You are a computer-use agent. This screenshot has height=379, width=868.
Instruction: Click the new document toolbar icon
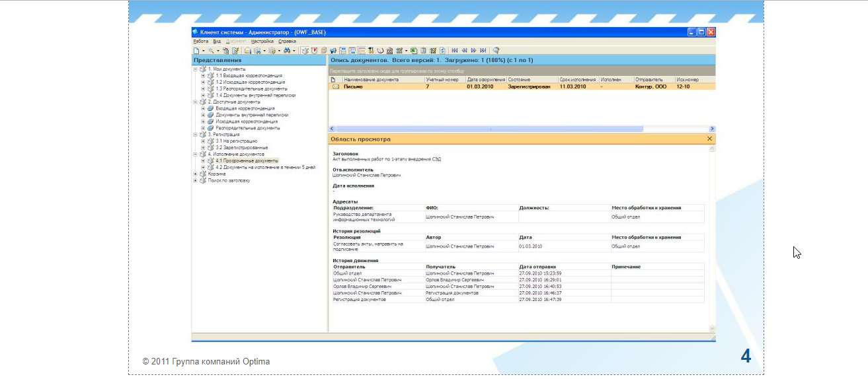pos(196,50)
